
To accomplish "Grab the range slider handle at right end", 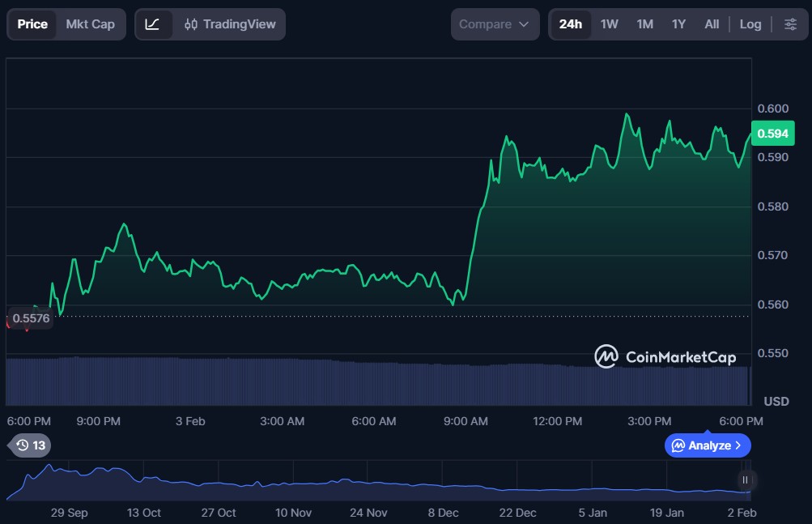I will click(x=745, y=479).
